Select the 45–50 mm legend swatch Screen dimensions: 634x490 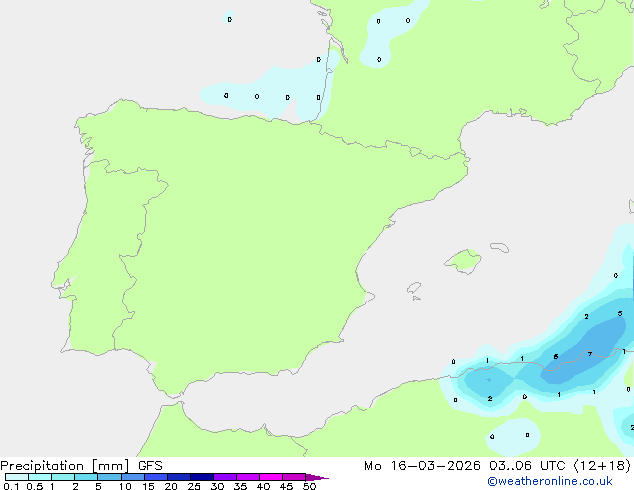(294, 477)
